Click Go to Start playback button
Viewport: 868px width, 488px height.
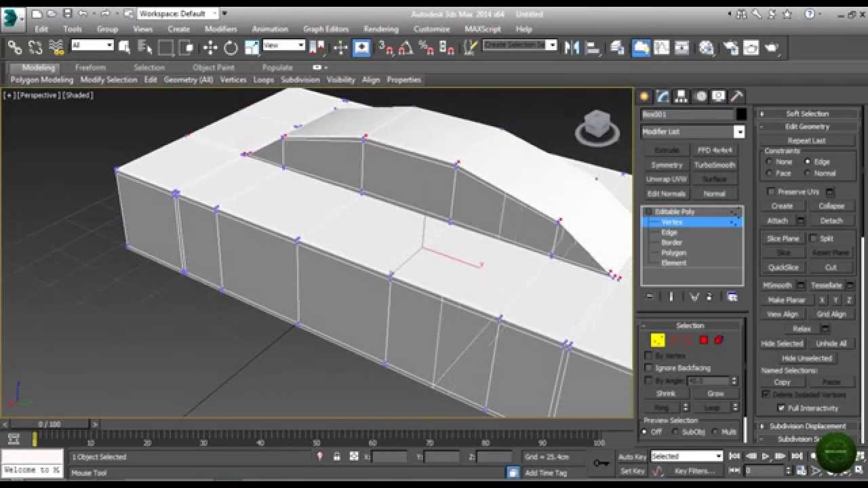click(x=735, y=457)
